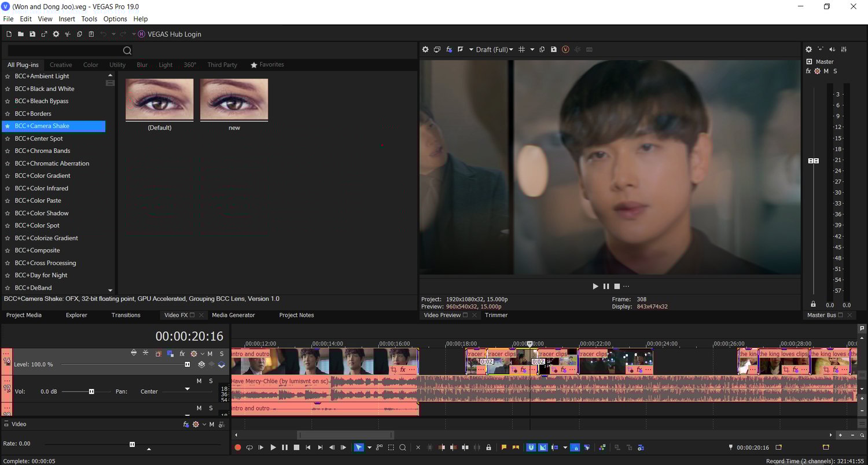The image size is (868, 465).
Task: Open edit tool dropdown arrow in timeline toolbar
Action: [x=369, y=448]
